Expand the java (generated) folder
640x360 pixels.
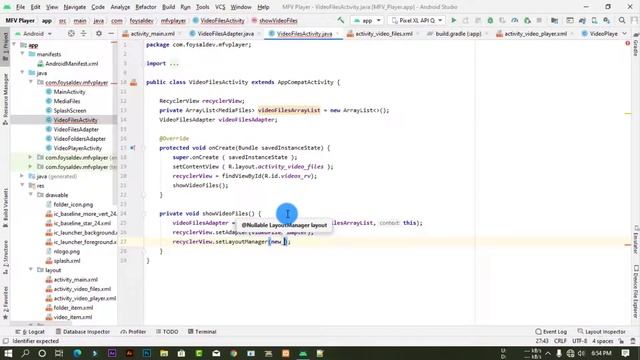[22, 176]
